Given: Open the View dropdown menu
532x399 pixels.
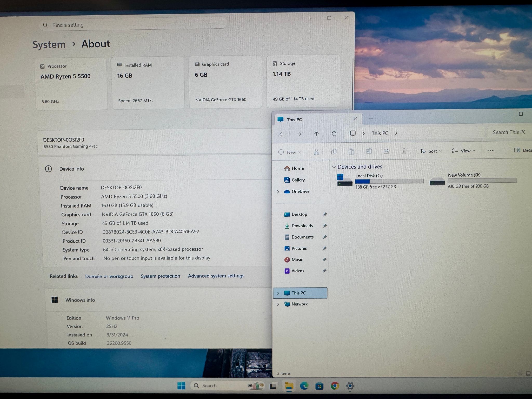Looking at the screenshot, I should click(x=463, y=151).
